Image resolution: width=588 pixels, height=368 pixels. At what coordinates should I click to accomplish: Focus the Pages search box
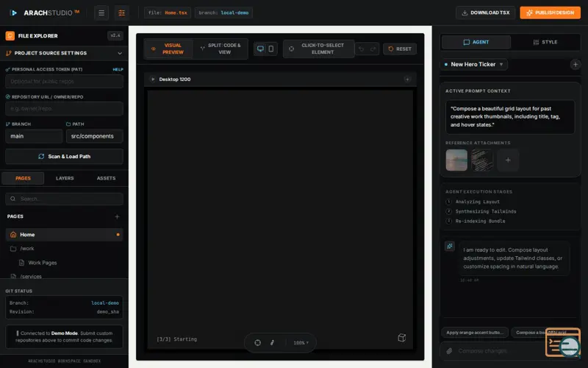tap(64, 199)
